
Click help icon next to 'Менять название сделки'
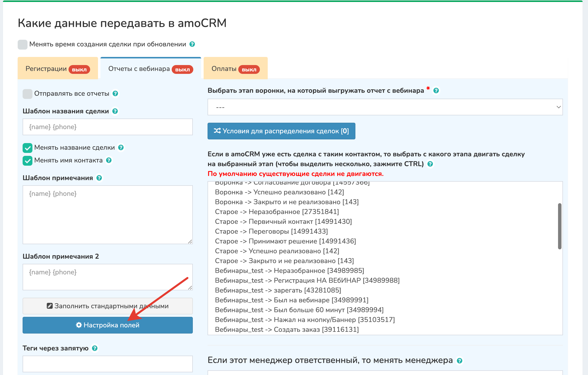click(121, 147)
